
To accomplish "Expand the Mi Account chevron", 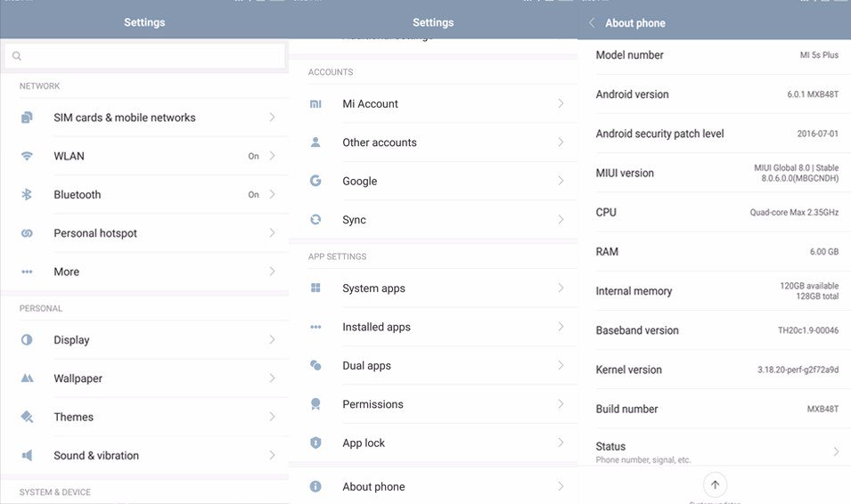I will (x=561, y=104).
